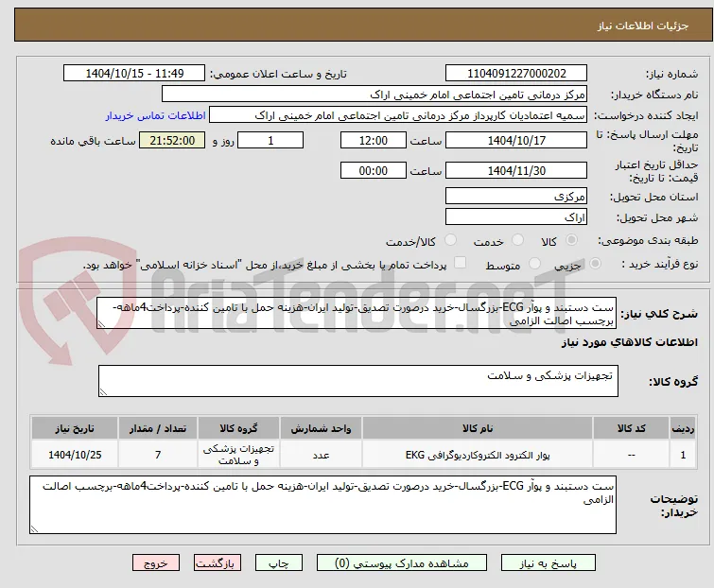Click the نام دستگاه خریدار field
714x588 pixels.
(x=374, y=95)
